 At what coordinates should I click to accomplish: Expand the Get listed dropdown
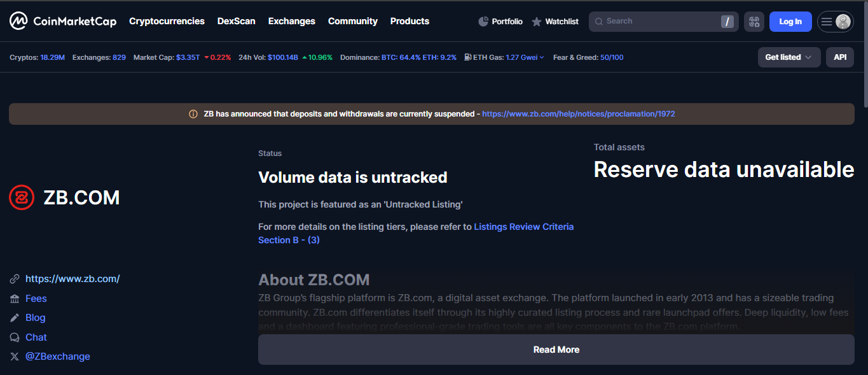click(x=789, y=57)
